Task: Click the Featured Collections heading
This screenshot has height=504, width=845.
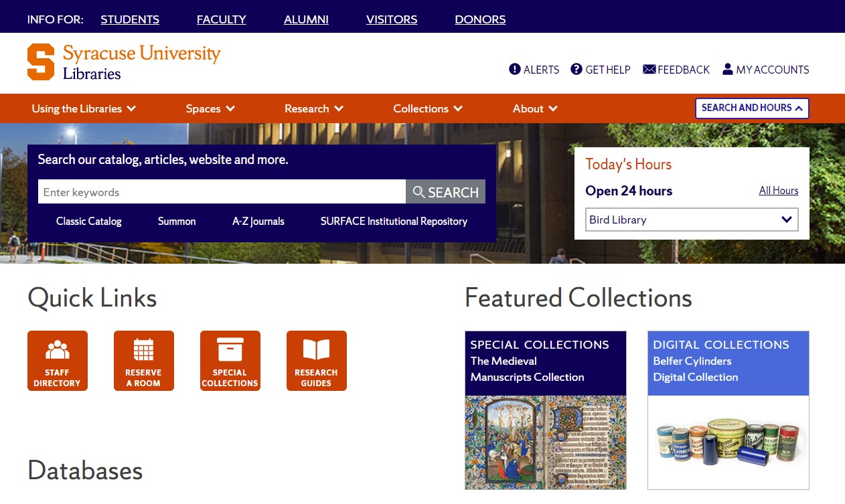Action: (579, 298)
